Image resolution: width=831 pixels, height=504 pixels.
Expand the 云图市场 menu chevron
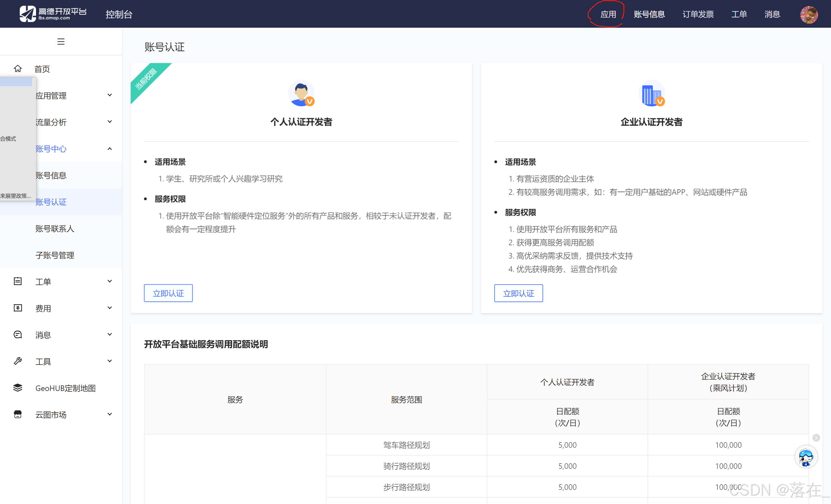(110, 414)
